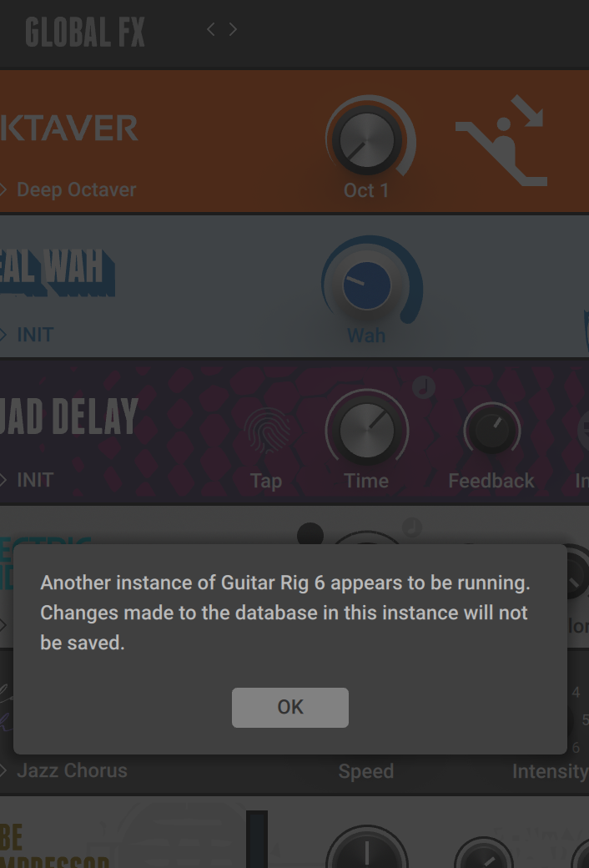Expand the Jazz Chorus preset chevron

pos(3,770)
